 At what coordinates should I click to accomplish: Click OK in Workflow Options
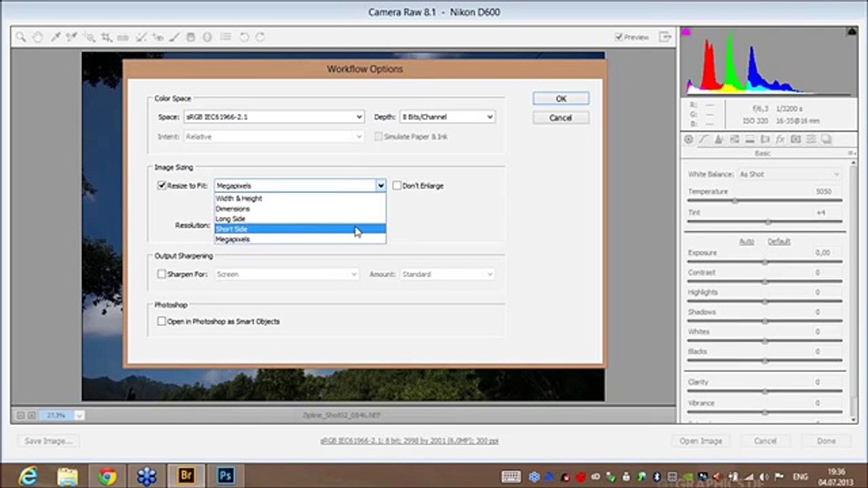[561, 99]
